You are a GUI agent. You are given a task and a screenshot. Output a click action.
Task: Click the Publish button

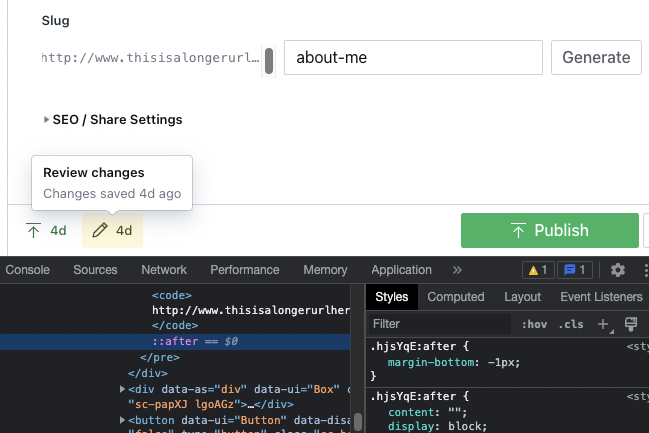click(550, 231)
